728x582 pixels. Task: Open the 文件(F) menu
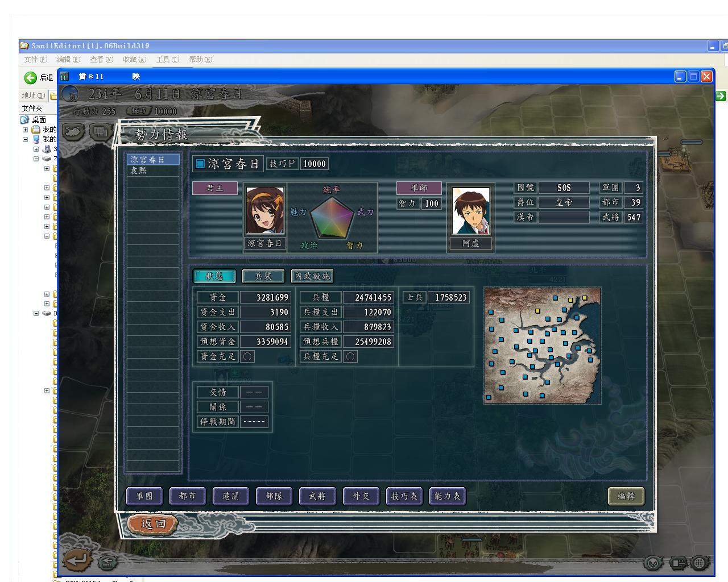(x=35, y=60)
